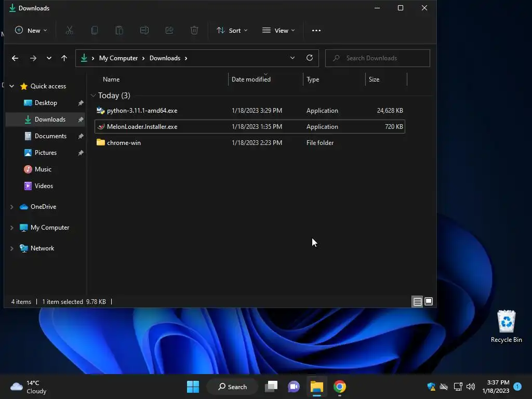532x399 pixels.
Task: Open the Sort options dropdown
Action: pos(232,31)
